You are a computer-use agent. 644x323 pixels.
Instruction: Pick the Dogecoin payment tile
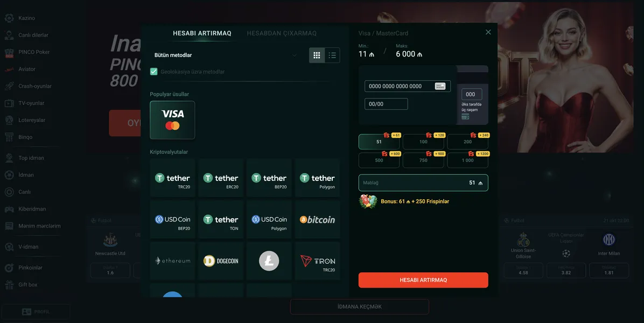pos(221,261)
